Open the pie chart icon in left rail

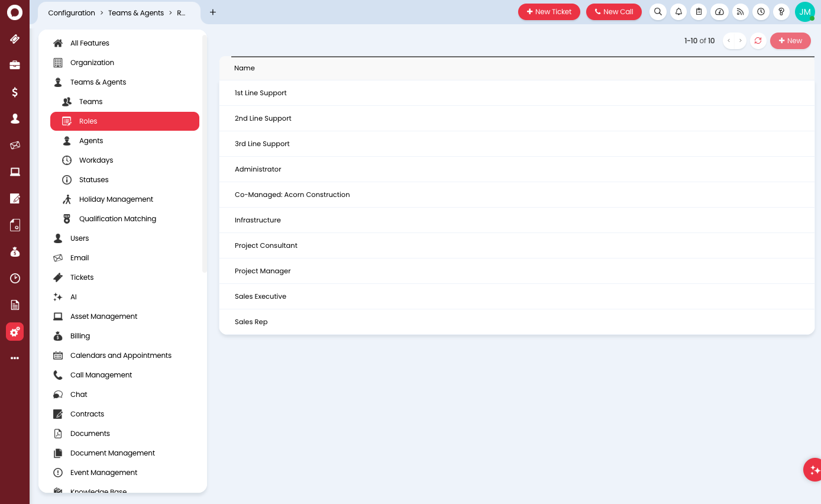pyautogui.click(x=15, y=278)
